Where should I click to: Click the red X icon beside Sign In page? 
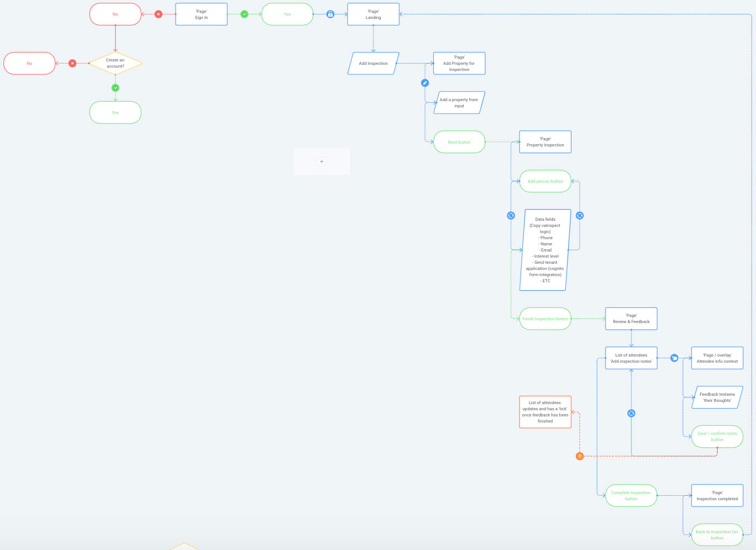tap(158, 14)
